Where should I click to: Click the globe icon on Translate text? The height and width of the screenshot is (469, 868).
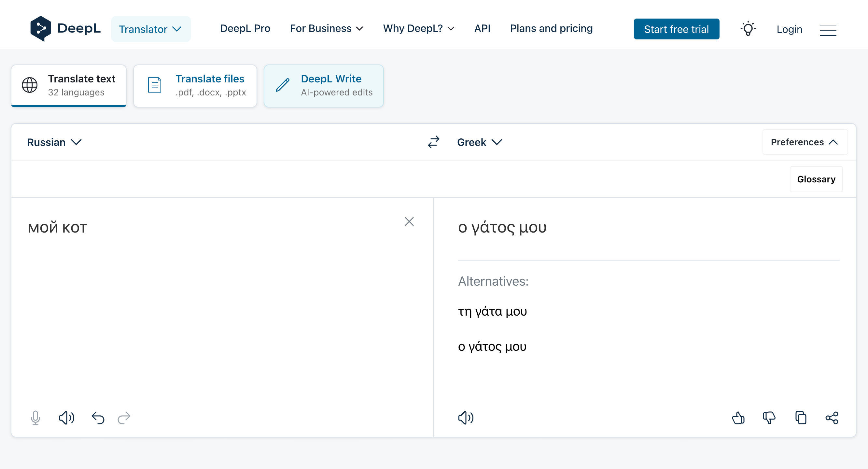coord(30,85)
